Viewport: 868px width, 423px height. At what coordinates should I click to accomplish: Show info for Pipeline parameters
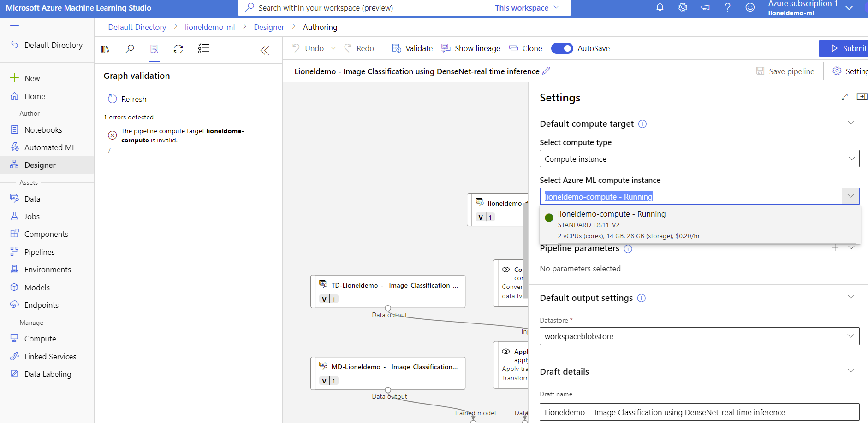628,249
